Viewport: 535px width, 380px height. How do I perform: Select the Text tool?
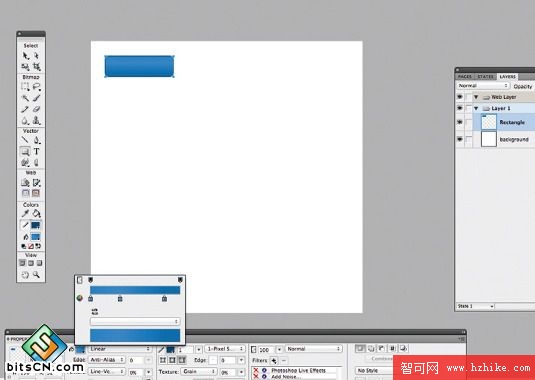[x=36, y=151]
